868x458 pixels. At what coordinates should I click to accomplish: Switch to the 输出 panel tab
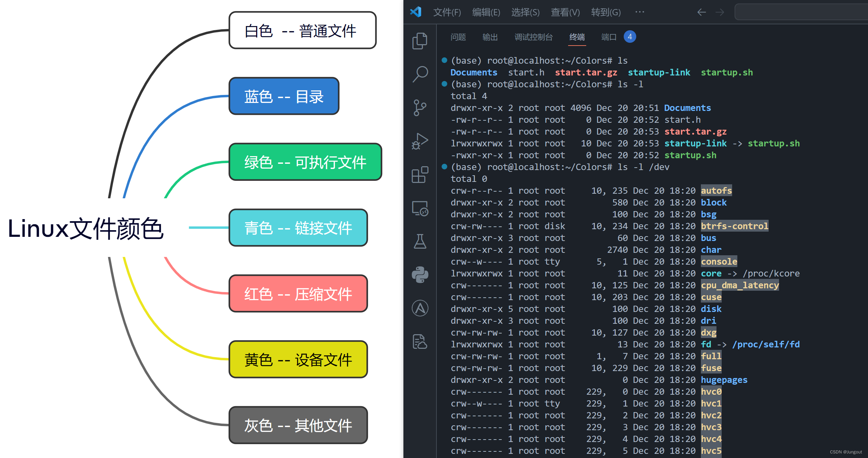pos(490,37)
